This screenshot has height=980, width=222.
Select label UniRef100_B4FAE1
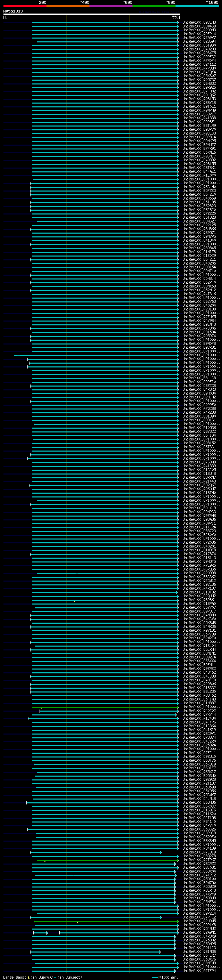click(199, 172)
